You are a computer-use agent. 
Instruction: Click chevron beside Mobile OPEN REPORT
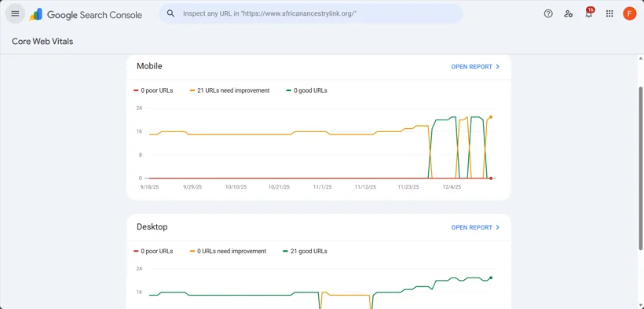pos(497,67)
